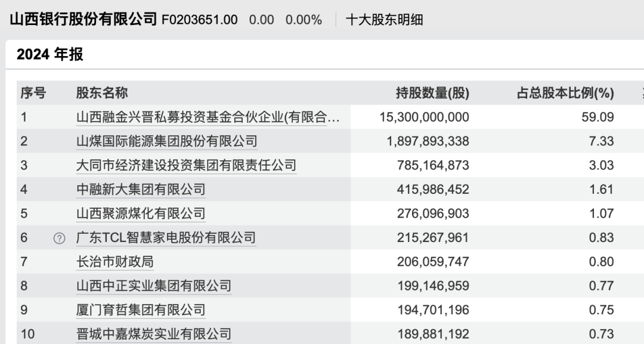
Task: Open 山西中正实业集团有限公司 link
Action: tap(154, 286)
